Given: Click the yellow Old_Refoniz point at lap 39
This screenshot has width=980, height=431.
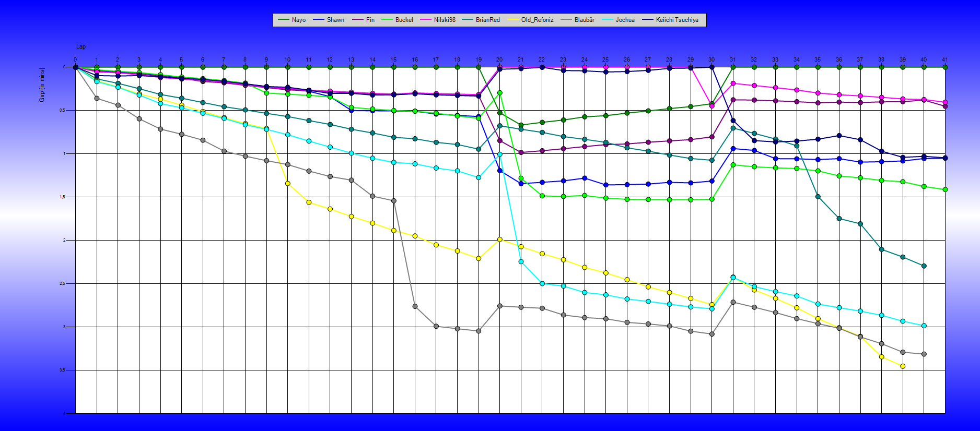Looking at the screenshot, I should [903, 366].
